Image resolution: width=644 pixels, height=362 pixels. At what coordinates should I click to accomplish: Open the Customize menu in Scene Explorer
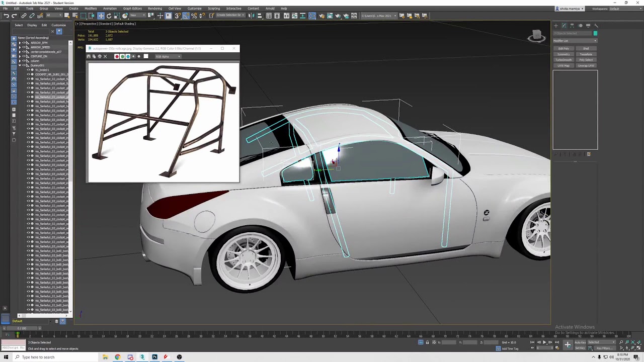click(x=58, y=25)
